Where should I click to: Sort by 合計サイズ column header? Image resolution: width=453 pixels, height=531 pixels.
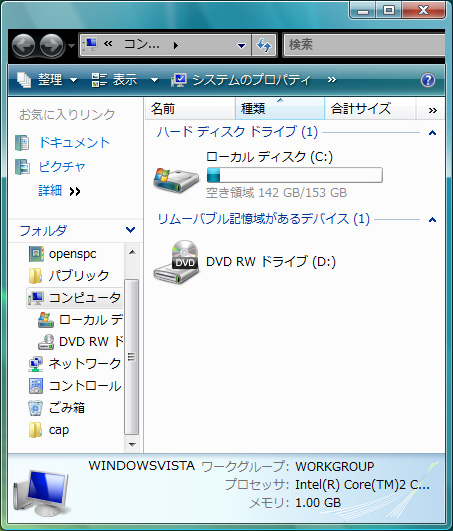click(x=370, y=109)
